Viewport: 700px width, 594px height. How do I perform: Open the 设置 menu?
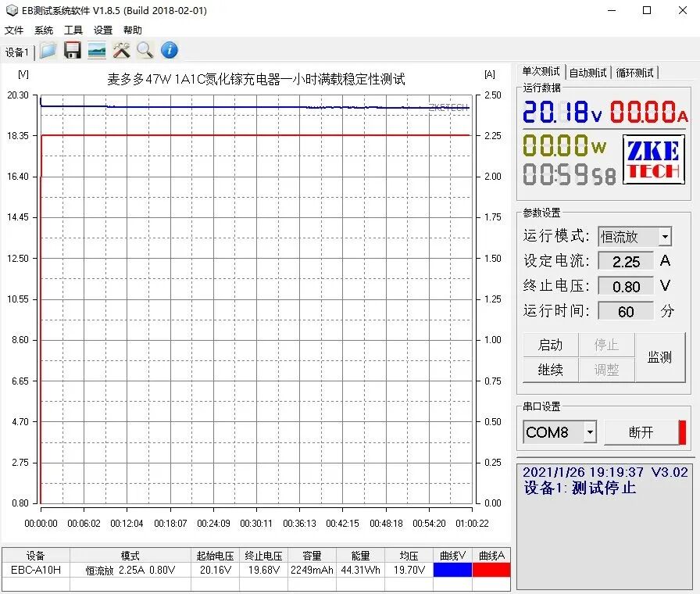point(102,30)
